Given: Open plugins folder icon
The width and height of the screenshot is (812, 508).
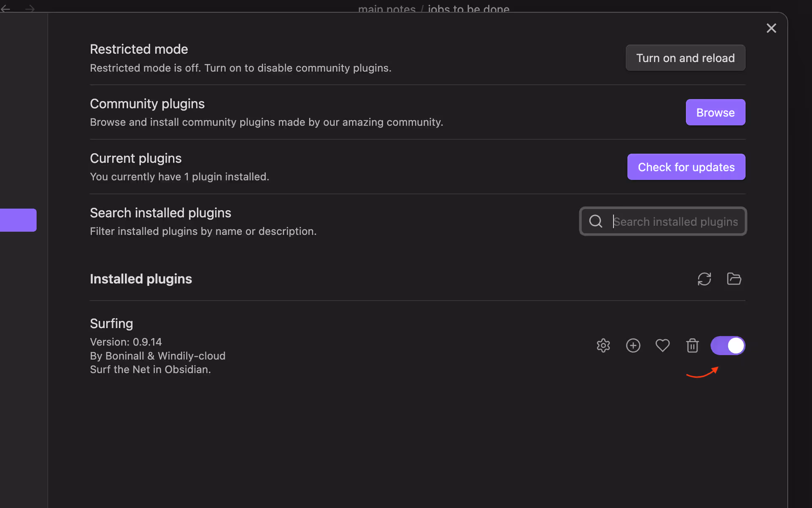Looking at the screenshot, I should (x=734, y=279).
